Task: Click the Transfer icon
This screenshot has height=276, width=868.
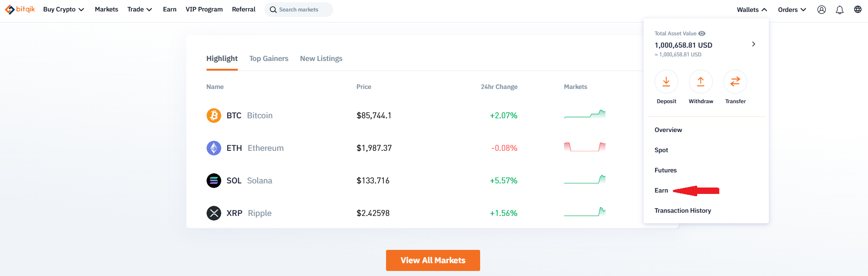Action: pyautogui.click(x=735, y=82)
